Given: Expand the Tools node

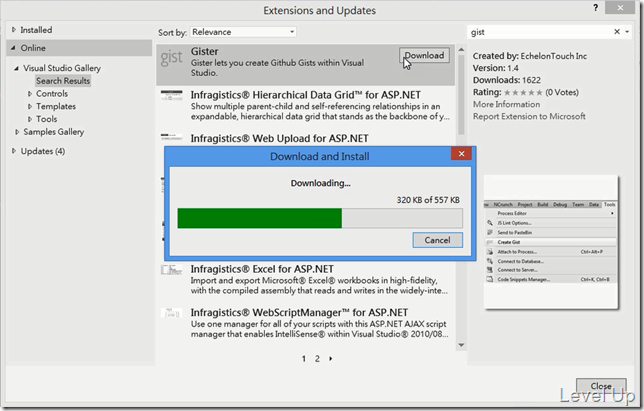Looking at the screenshot, I should [x=30, y=119].
